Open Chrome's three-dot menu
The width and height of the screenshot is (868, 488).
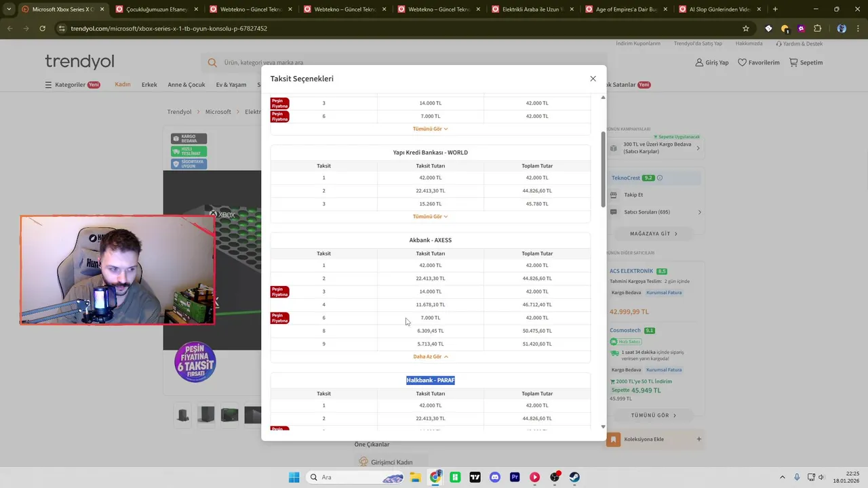pyautogui.click(x=858, y=28)
